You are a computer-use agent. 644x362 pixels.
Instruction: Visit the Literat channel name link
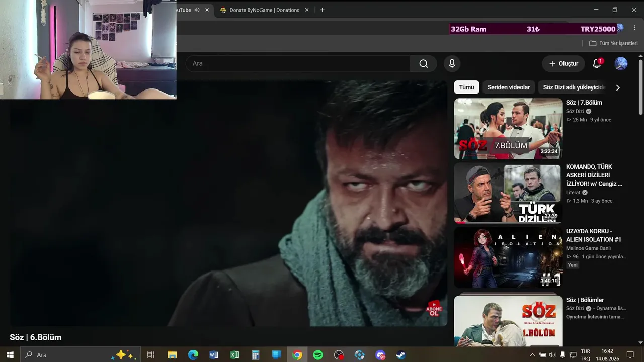pos(573,192)
